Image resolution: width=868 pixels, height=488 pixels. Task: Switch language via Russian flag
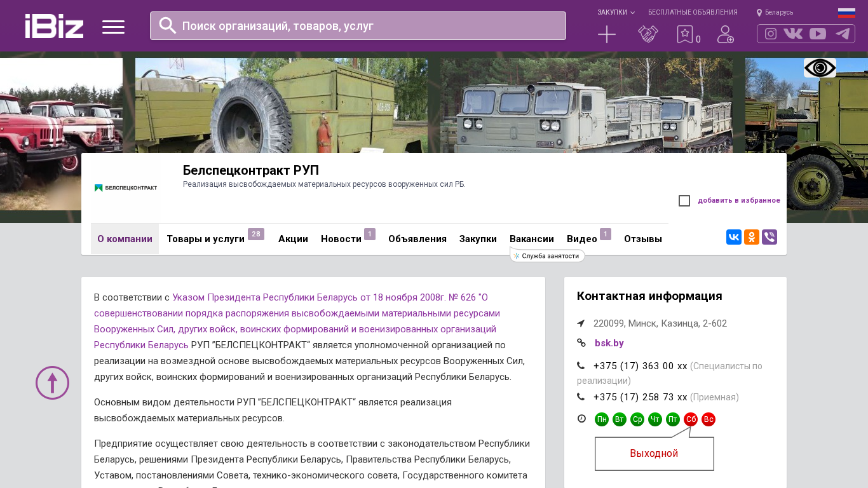point(846,13)
